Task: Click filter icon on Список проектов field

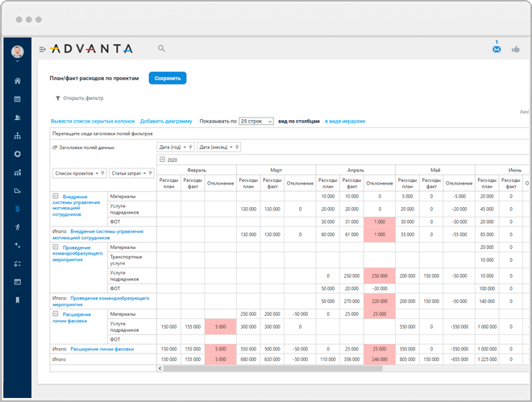Action: point(102,173)
